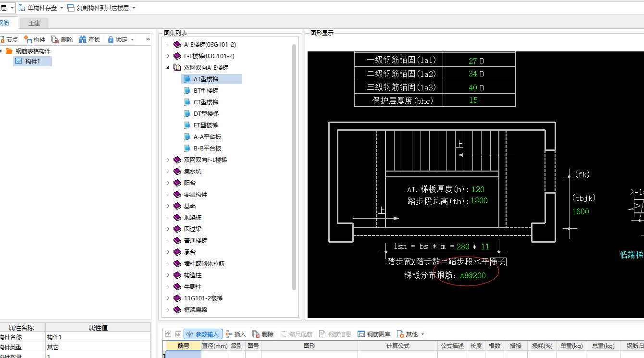Screen dimensions: 644x358
Task: Expand F-L楼梯(03G101-2) atlas node
Action: click(168, 56)
